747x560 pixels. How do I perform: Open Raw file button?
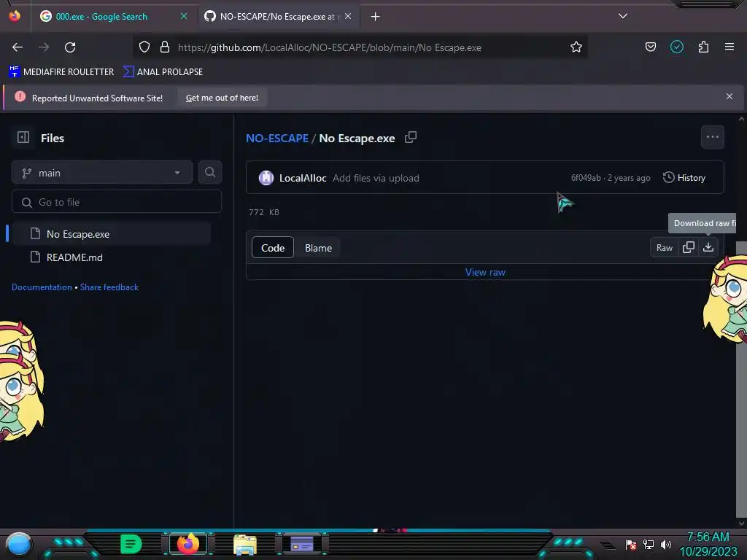(664, 248)
